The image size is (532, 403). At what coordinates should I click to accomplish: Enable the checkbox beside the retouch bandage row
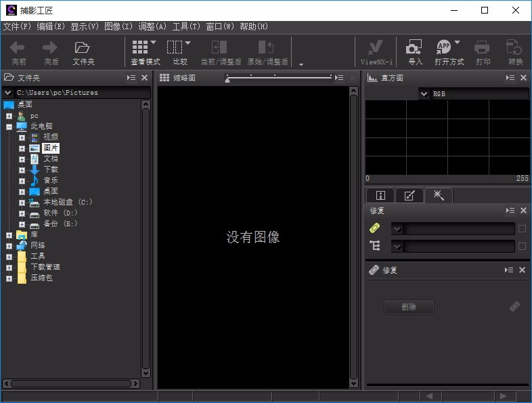(522, 229)
